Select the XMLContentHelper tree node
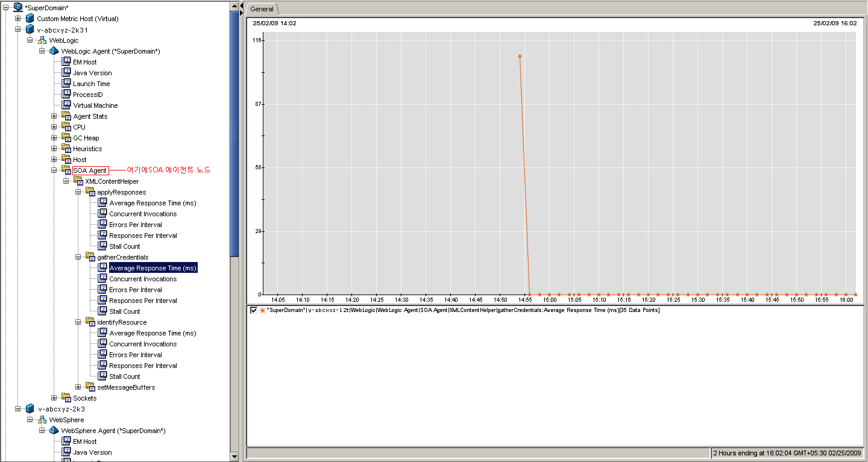868x462 pixels. click(x=112, y=181)
